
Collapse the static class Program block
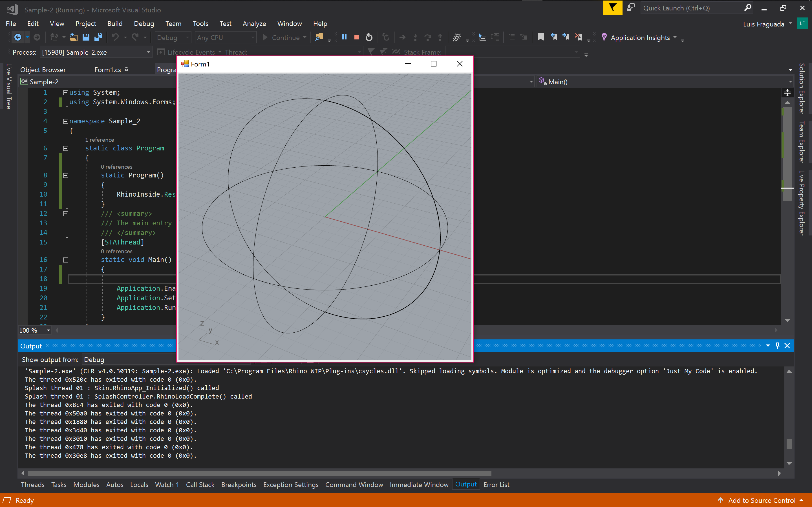66,148
